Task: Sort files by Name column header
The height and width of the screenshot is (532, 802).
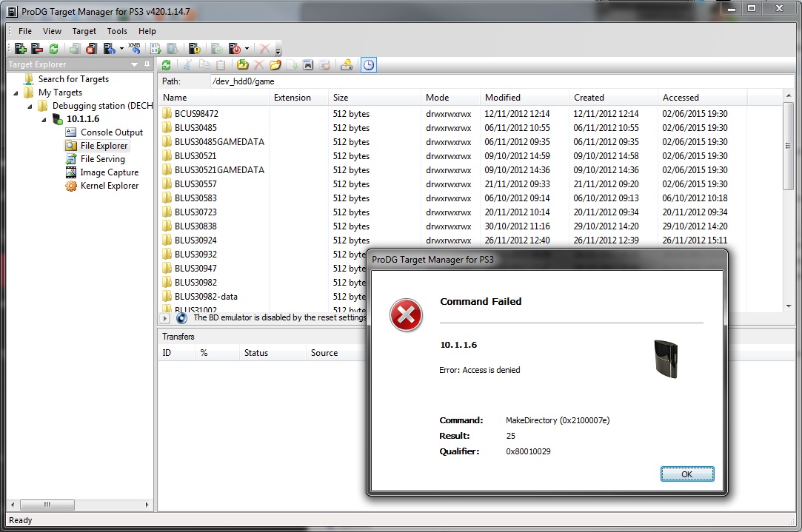Action: [x=213, y=97]
